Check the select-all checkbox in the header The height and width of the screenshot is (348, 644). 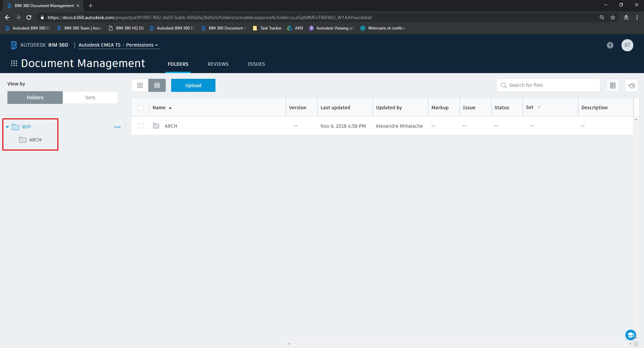pos(140,108)
